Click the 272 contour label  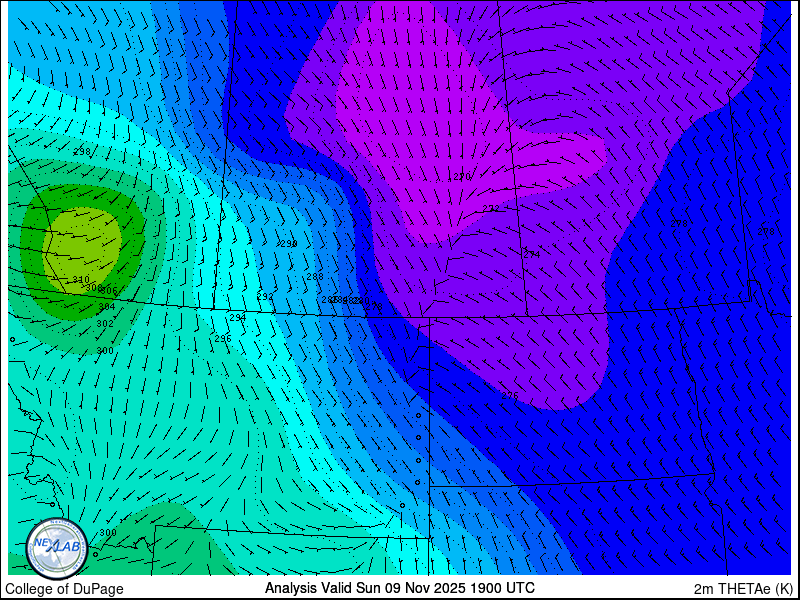pyautogui.click(x=491, y=208)
